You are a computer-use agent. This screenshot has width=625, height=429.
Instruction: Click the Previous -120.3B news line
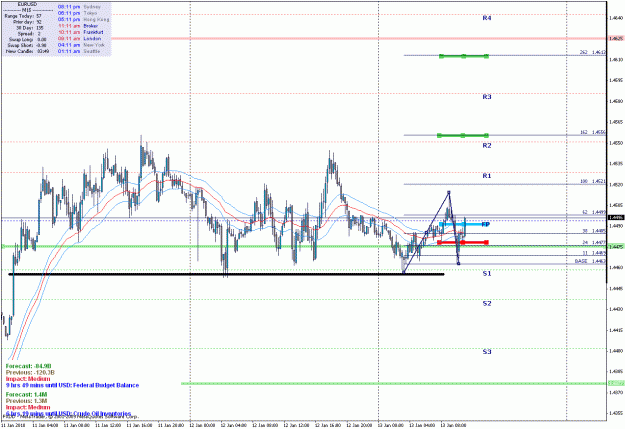[30, 372]
